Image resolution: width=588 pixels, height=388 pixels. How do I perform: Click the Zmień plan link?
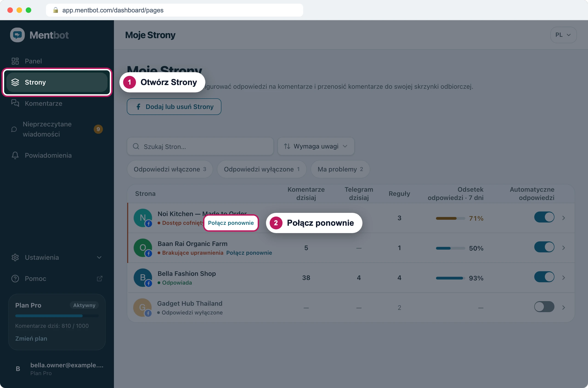pyautogui.click(x=31, y=339)
